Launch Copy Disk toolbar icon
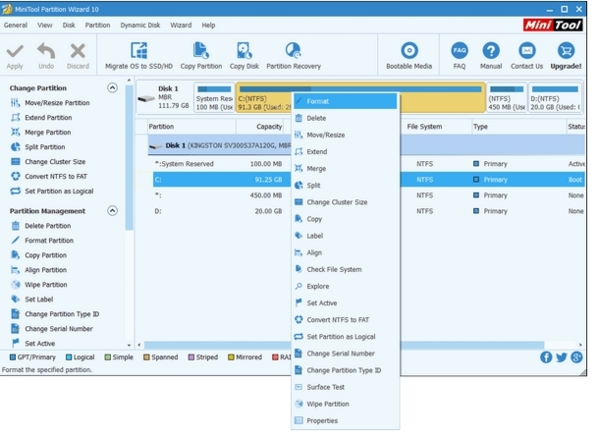This screenshot has height=438, width=599. [244, 56]
